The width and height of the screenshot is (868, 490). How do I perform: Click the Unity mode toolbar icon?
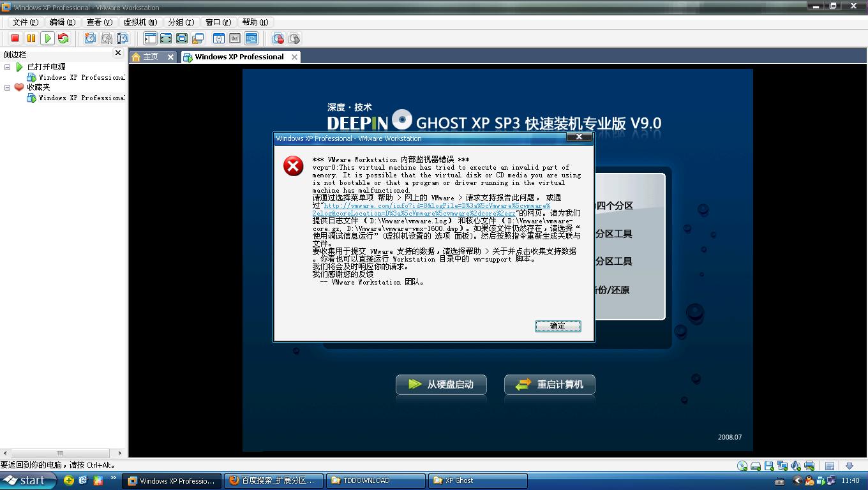[198, 38]
